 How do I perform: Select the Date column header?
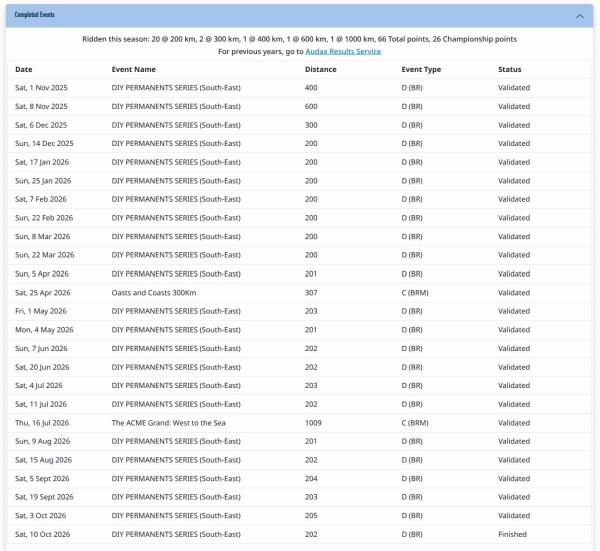tap(24, 69)
